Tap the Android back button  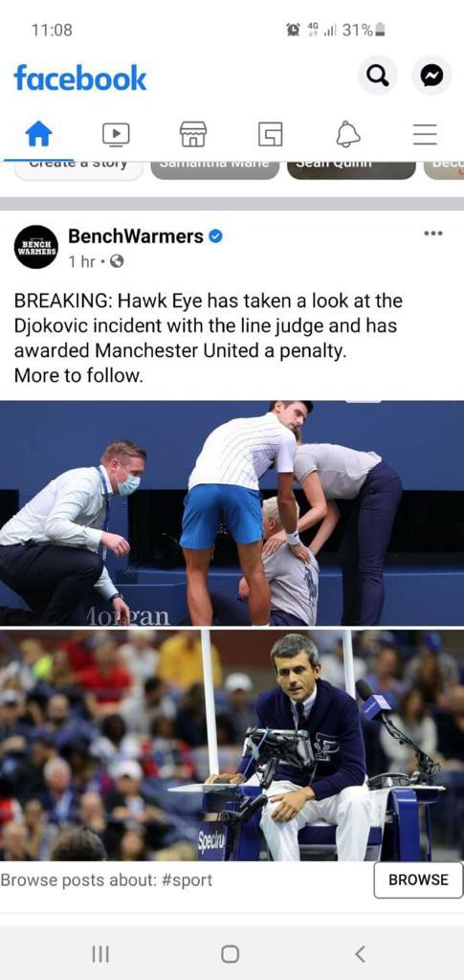click(x=360, y=954)
